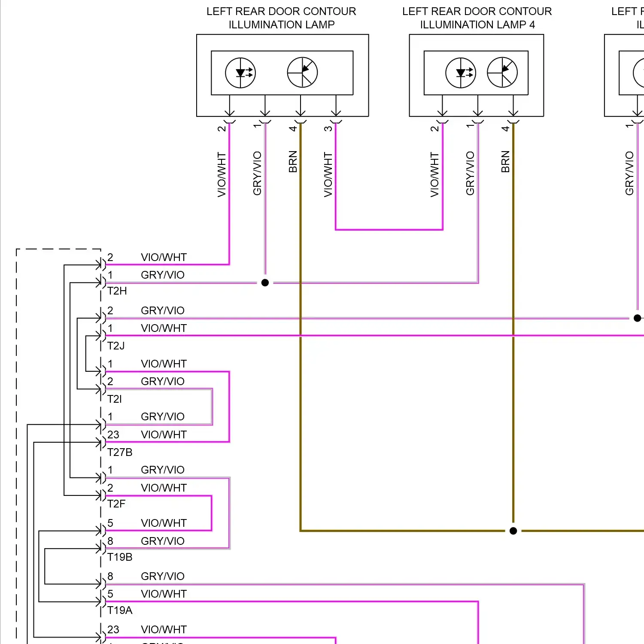Click the T19A connector label
This screenshot has width=644, height=644.
tap(120, 611)
